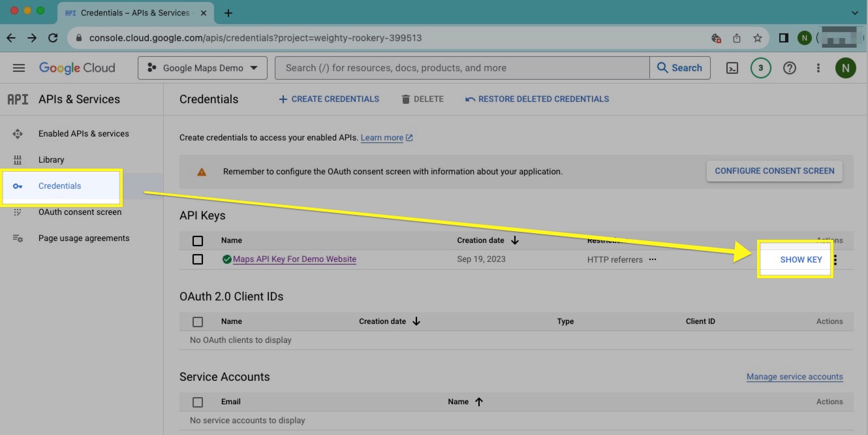The width and height of the screenshot is (868, 435).
Task: Check the Maps API Key For Demo Website row
Action: pos(198,259)
